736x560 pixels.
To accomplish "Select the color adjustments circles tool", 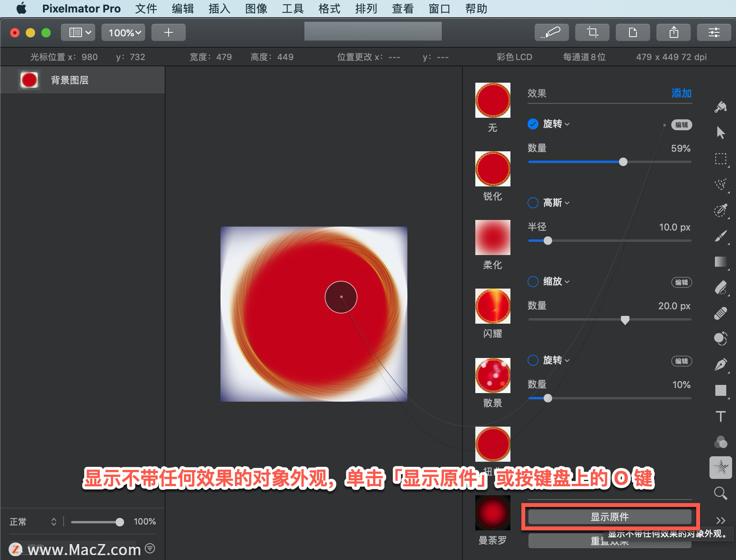I will coord(720,442).
